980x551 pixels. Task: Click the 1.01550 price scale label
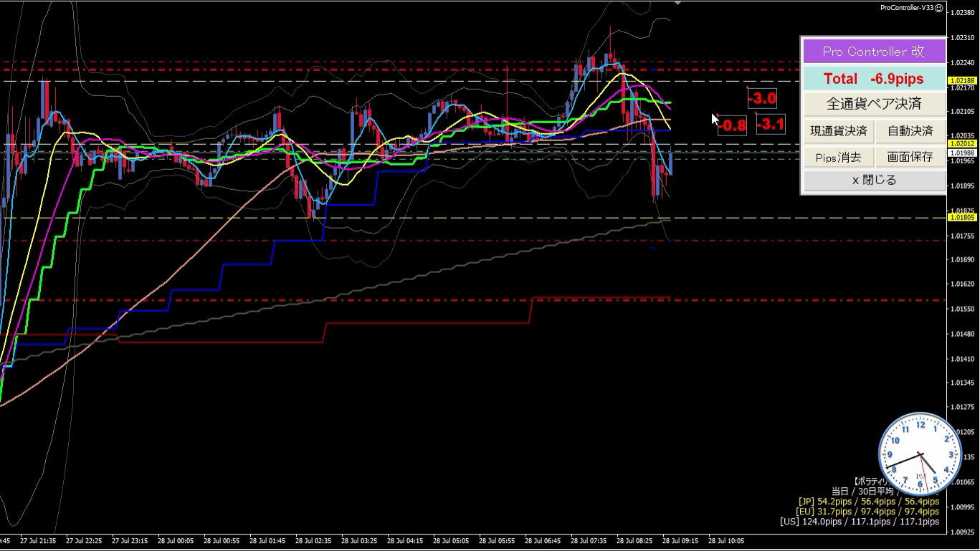tap(962, 309)
